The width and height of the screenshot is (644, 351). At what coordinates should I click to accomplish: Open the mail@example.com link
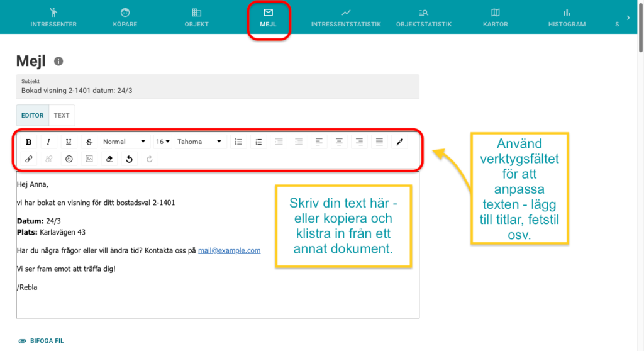click(229, 250)
